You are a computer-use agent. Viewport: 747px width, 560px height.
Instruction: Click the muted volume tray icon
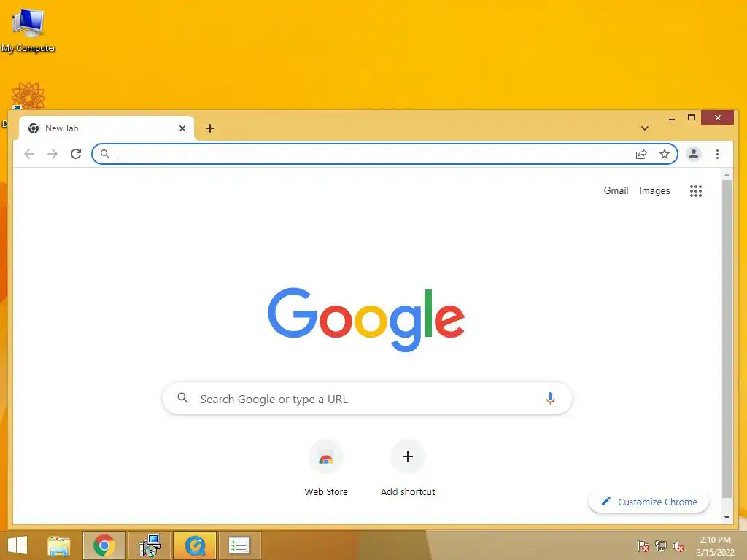678,546
